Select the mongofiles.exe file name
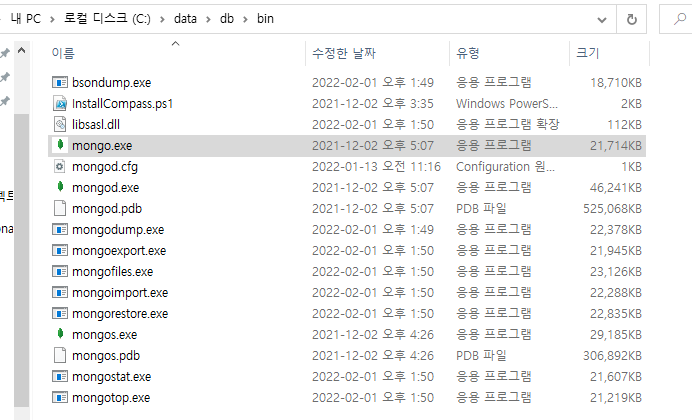 [113, 272]
